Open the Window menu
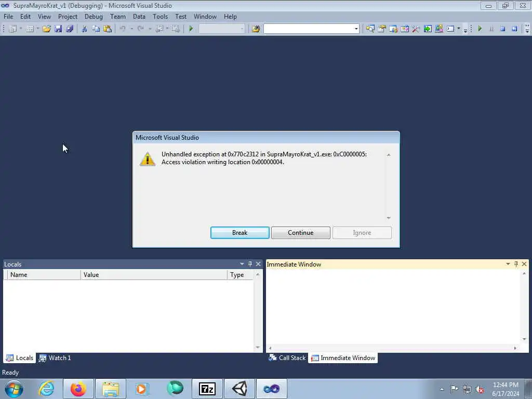Viewport: 532px width, 399px height. [x=205, y=16]
